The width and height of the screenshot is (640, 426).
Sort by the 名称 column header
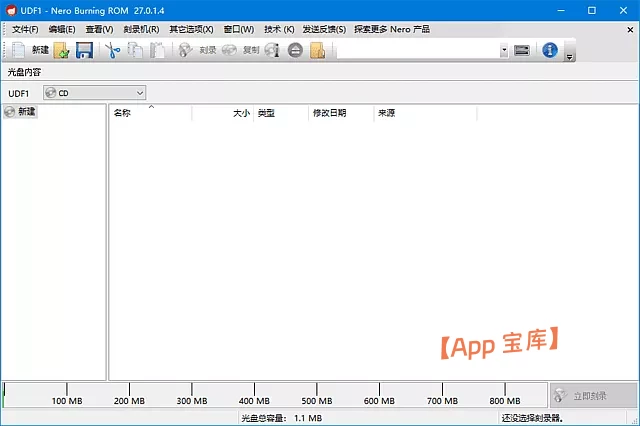pos(150,113)
